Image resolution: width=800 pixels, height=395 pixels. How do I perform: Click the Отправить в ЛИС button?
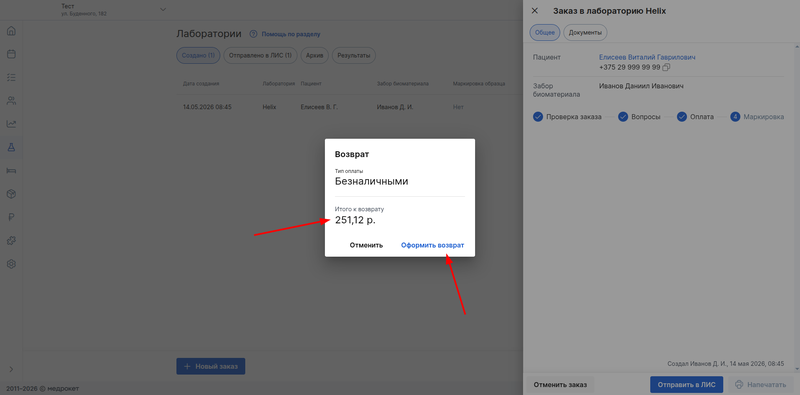point(687,385)
